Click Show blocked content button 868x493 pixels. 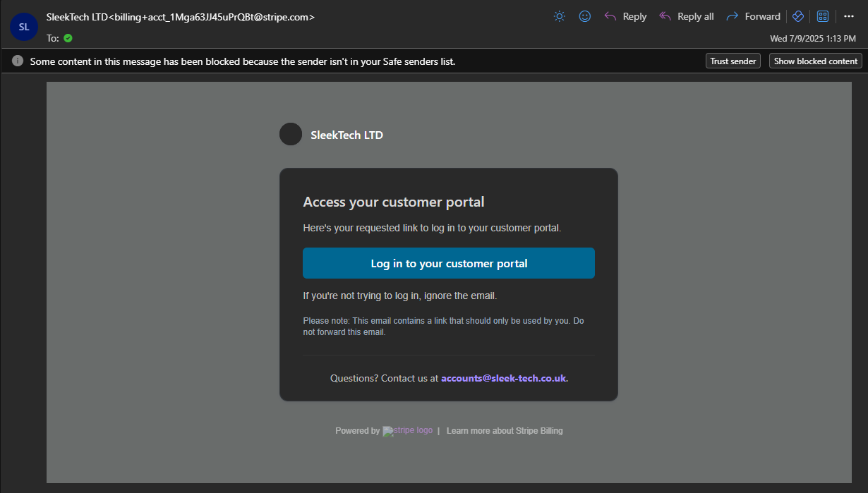[x=816, y=61]
